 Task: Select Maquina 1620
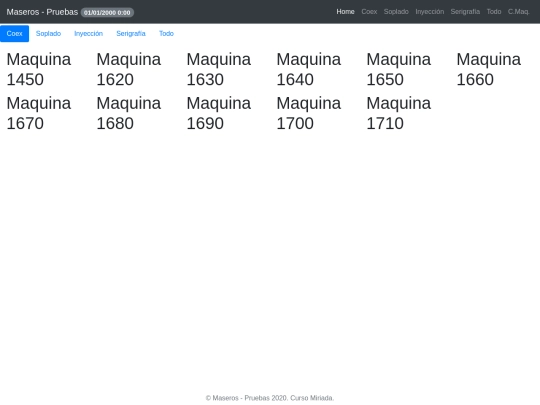tap(128, 69)
